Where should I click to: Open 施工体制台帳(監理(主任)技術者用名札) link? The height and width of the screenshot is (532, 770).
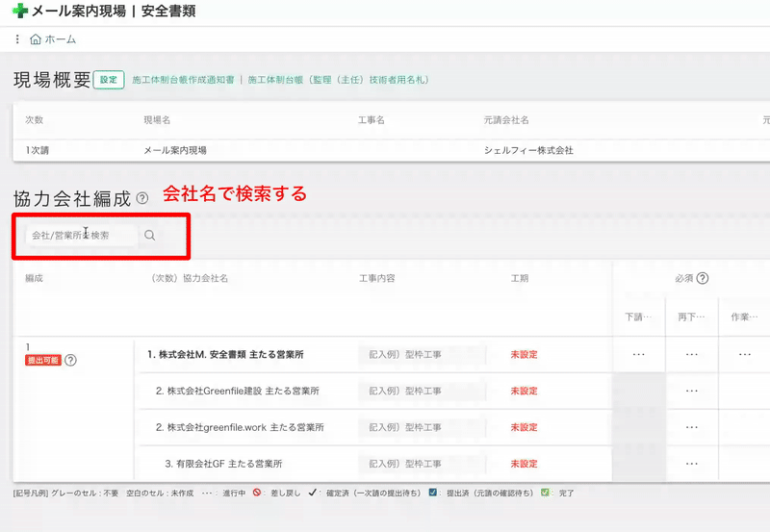pyautogui.click(x=338, y=80)
